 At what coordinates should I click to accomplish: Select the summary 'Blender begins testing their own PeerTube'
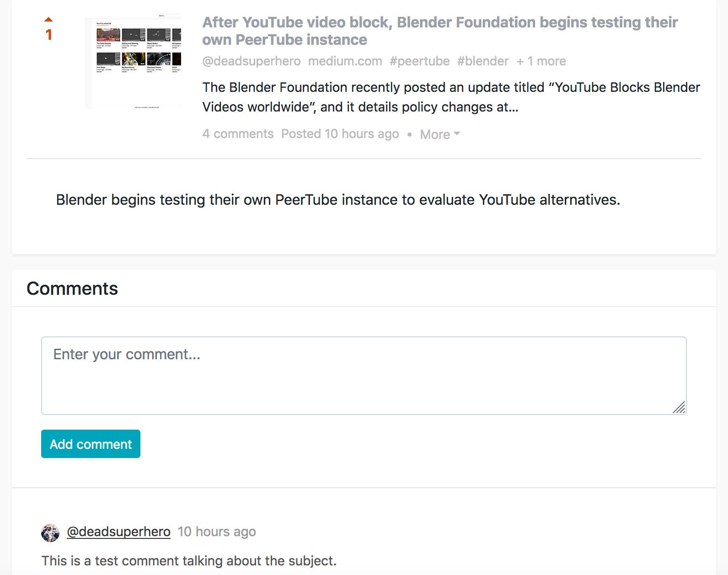pyautogui.click(x=338, y=200)
